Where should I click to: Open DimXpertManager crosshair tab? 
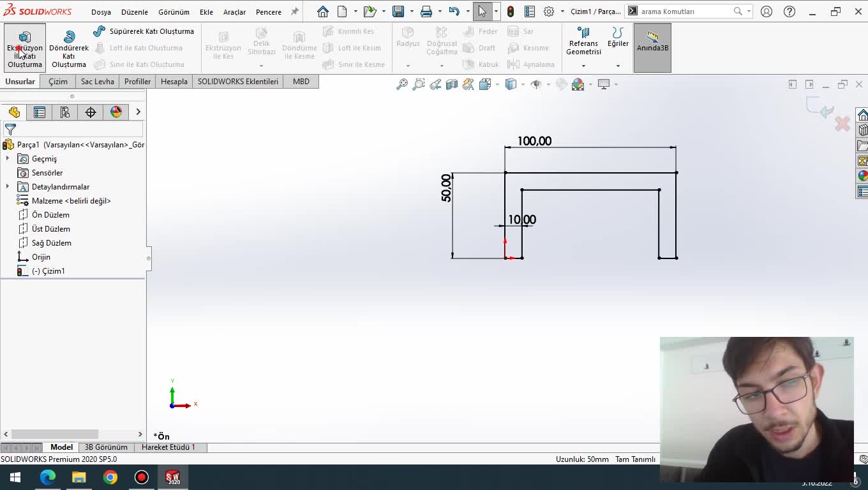pos(91,112)
